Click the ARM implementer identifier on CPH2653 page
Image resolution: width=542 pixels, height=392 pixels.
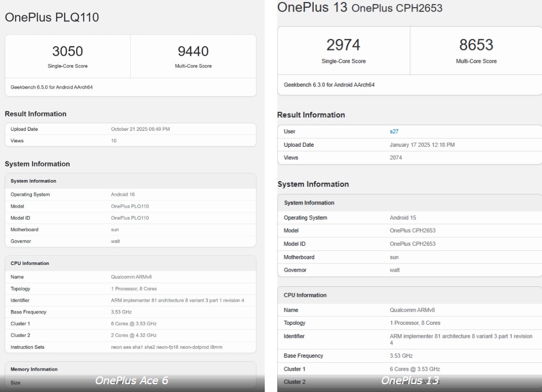(461, 339)
